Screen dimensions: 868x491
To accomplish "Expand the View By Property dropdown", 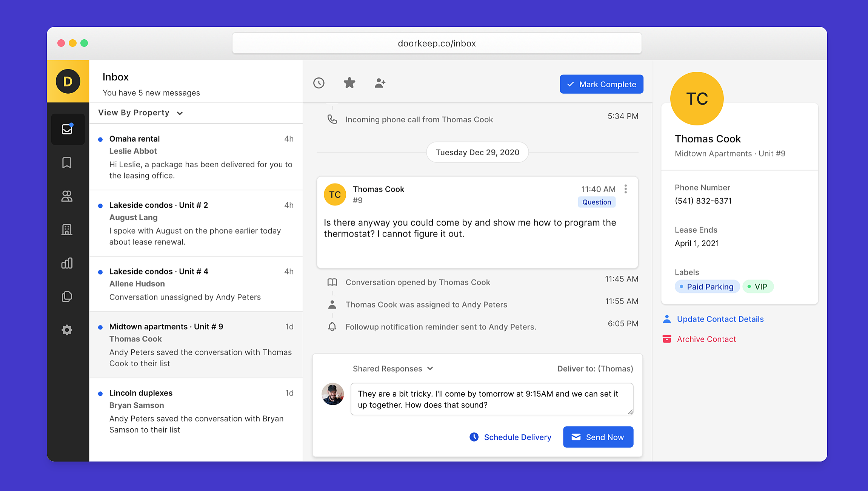I will pos(140,113).
